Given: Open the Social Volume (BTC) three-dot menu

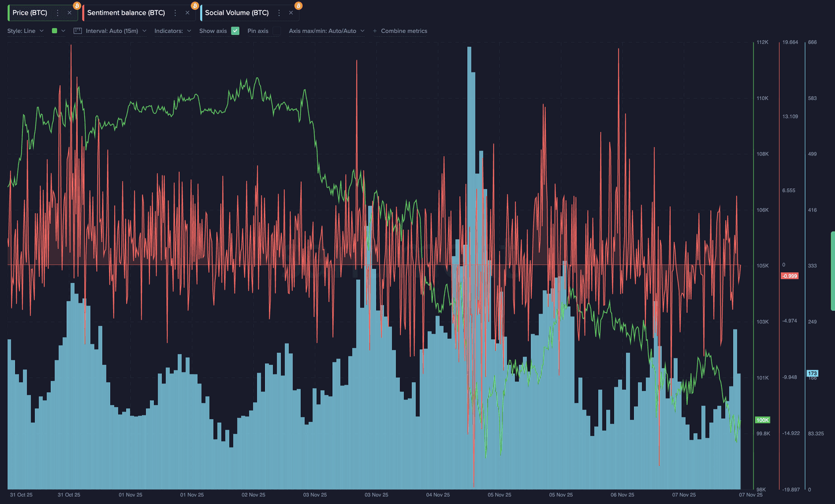Looking at the screenshot, I should (279, 13).
